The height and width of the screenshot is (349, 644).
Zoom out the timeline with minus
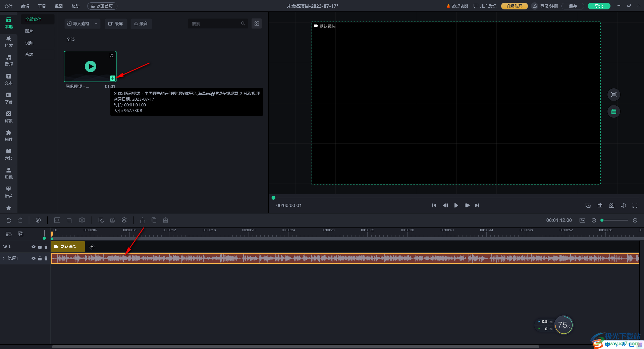click(x=594, y=220)
